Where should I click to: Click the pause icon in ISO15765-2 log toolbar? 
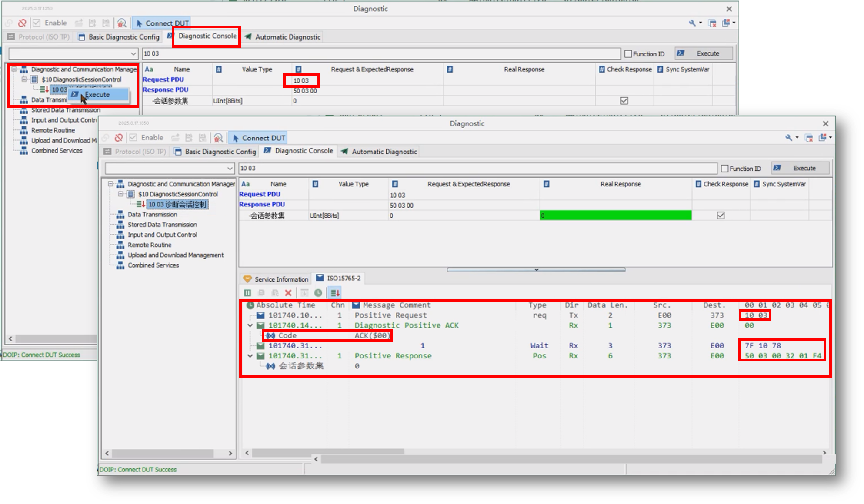[247, 293]
